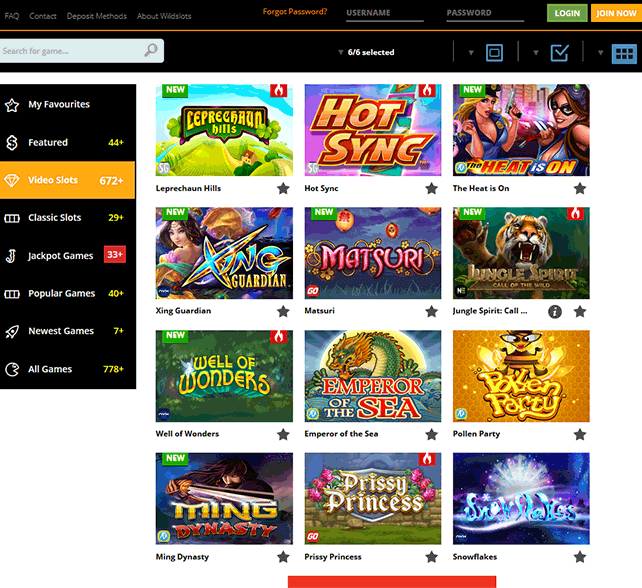This screenshot has height=588, width=642.
Task: Select the single-frame view icon
Action: click(494, 53)
